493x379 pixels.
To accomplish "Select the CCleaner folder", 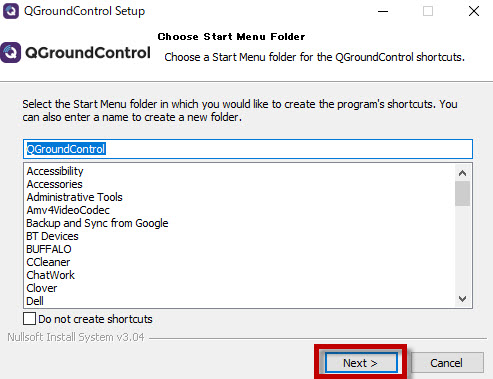I will tap(48, 262).
